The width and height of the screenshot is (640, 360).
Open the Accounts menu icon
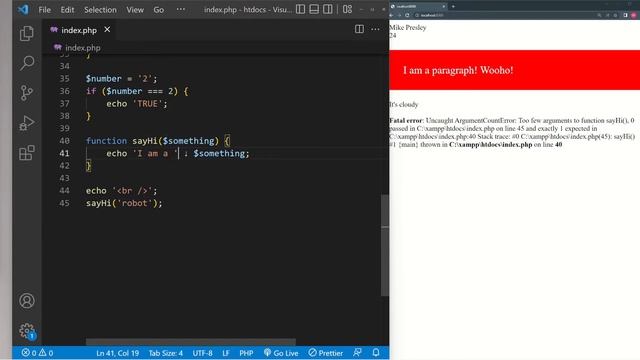(27, 301)
